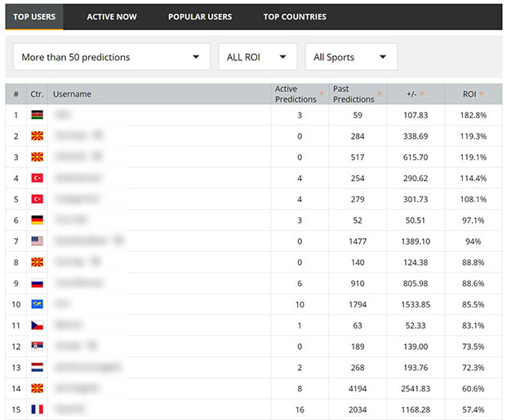This screenshot has width=507, height=420.
Task: Open the More than 50 predictions dropdown
Action: [x=112, y=57]
